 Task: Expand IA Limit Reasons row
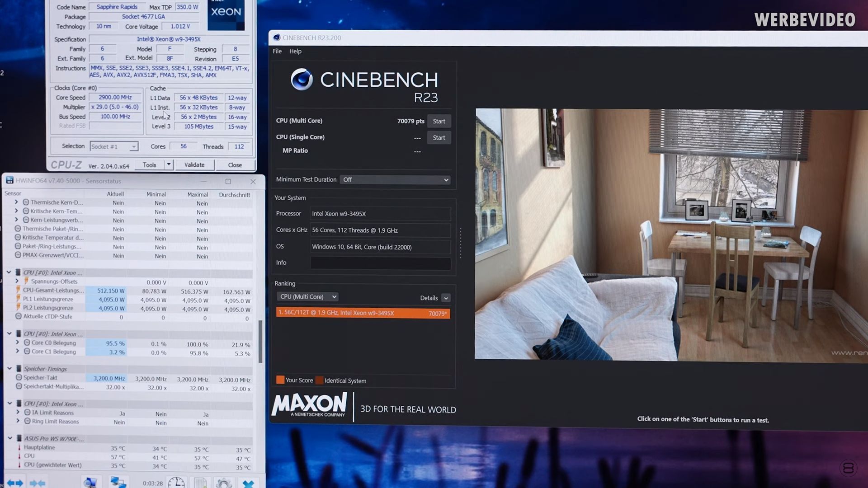(x=18, y=412)
